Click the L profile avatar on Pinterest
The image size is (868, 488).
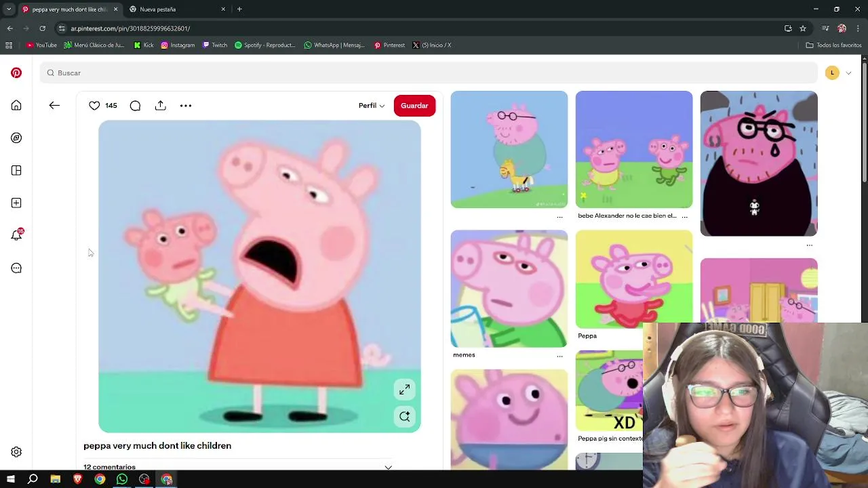pyautogui.click(x=832, y=73)
